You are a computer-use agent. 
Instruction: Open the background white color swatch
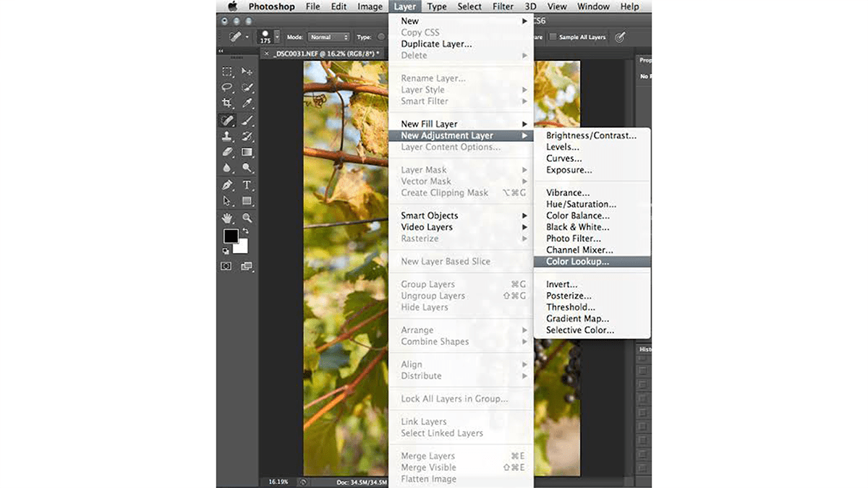(x=241, y=247)
